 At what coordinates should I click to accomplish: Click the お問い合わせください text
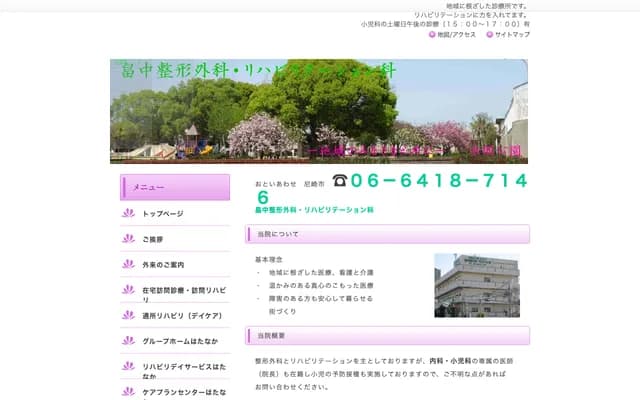291,387
